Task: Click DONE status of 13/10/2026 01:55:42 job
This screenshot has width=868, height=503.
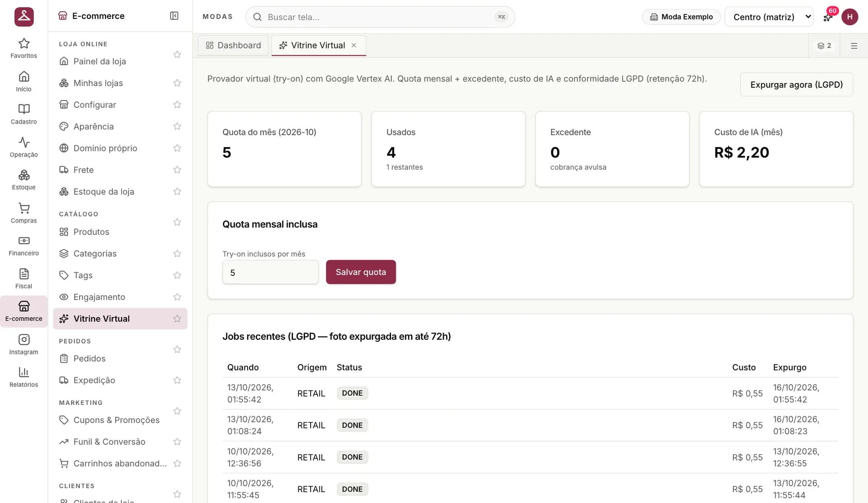Action: coord(352,393)
